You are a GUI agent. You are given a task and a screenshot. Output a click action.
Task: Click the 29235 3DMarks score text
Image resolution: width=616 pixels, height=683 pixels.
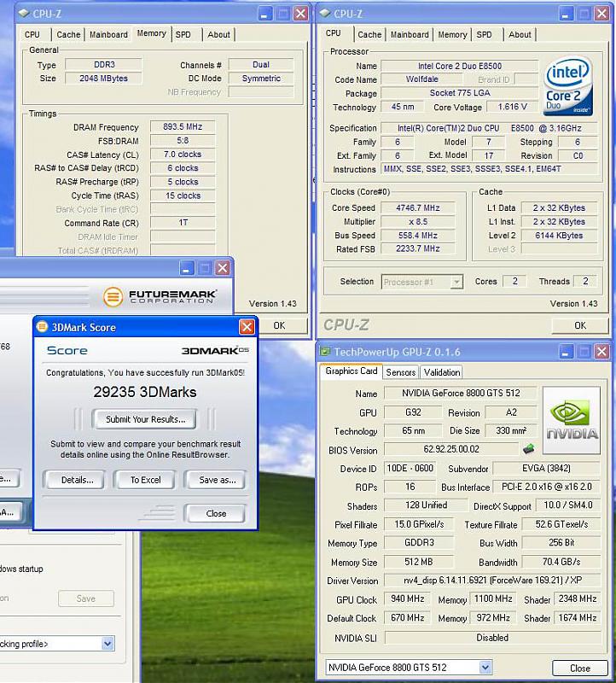(x=145, y=392)
